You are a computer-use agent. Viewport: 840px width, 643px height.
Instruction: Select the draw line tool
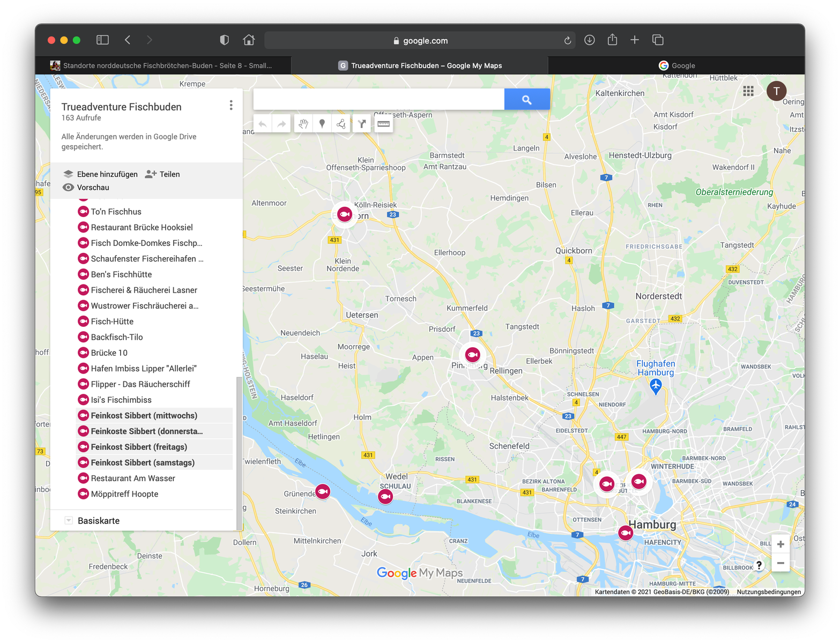(341, 124)
